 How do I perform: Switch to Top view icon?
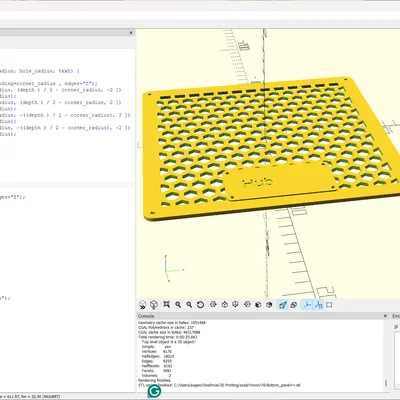click(x=225, y=304)
